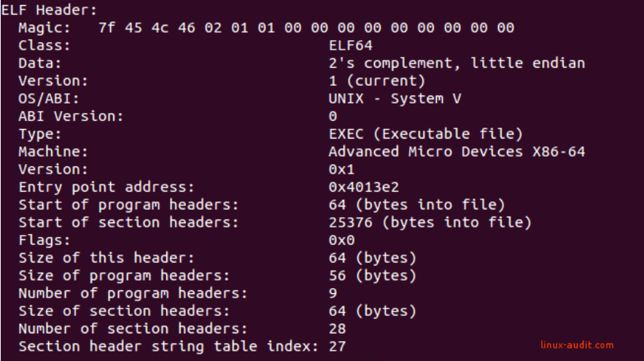Click the Size of this header label

[x=106, y=257]
